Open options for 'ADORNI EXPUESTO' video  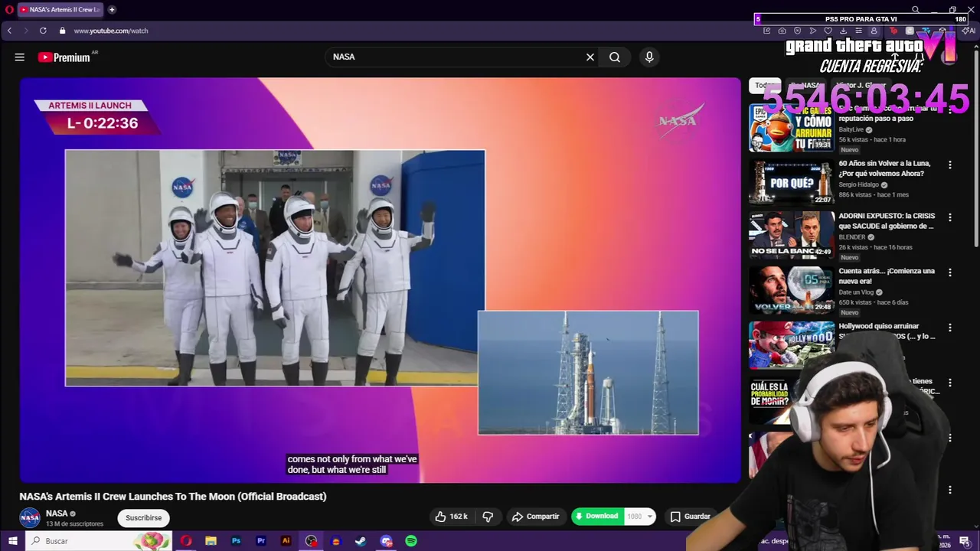950,217
